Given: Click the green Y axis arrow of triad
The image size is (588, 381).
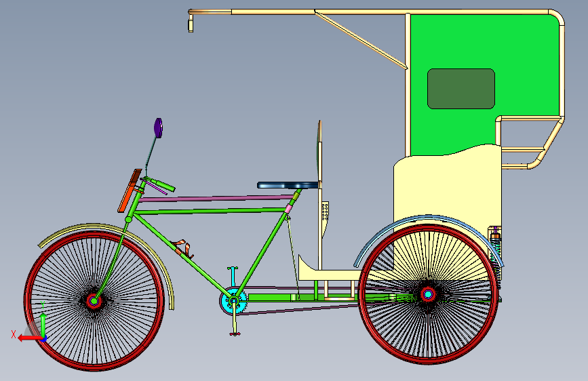Looking at the screenshot, I should pyautogui.click(x=43, y=325).
